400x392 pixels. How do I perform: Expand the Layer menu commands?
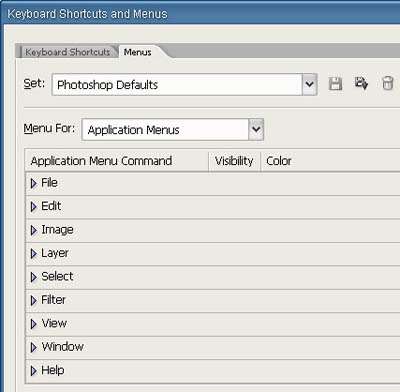pyautogui.click(x=33, y=254)
